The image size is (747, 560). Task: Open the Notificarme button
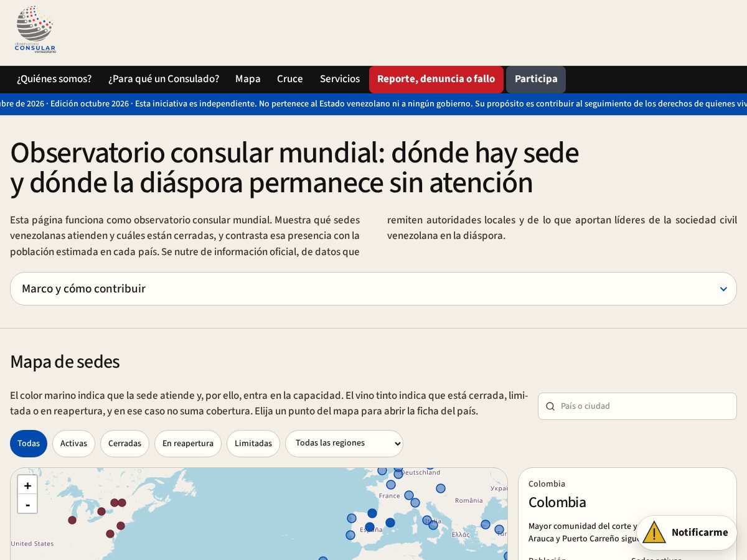pos(687,533)
